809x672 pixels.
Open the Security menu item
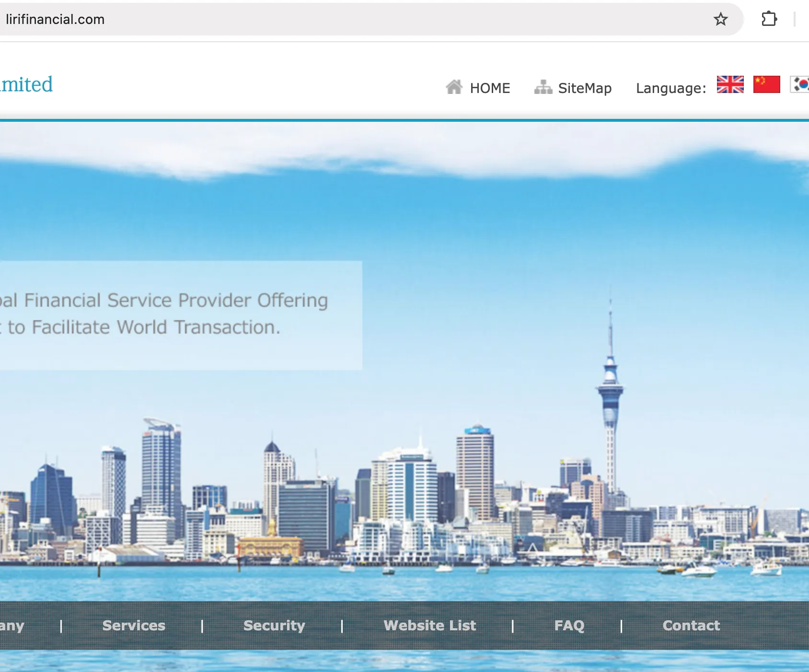pyautogui.click(x=274, y=626)
